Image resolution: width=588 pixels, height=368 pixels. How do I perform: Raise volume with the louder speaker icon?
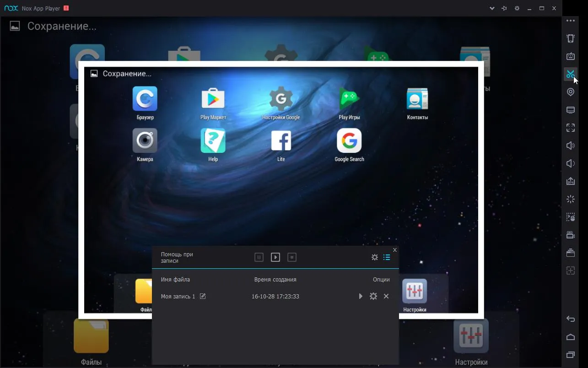coord(570,146)
